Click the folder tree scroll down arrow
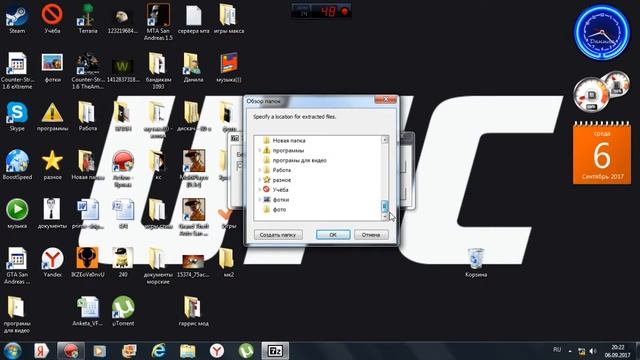 (x=384, y=217)
